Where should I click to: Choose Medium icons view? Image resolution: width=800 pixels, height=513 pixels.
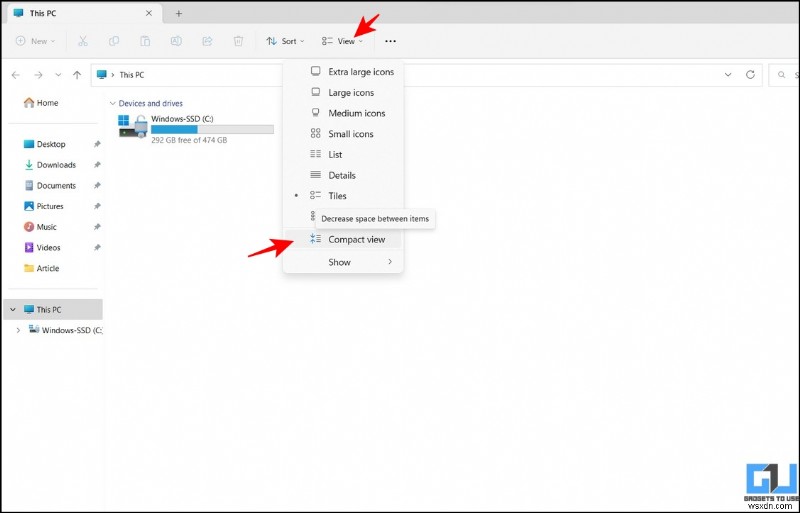(x=343, y=113)
